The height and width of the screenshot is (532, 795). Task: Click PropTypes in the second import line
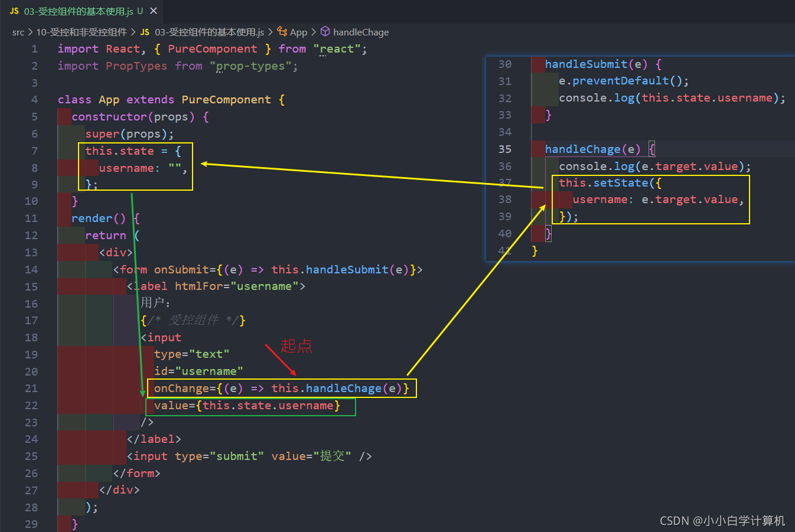[136, 66]
